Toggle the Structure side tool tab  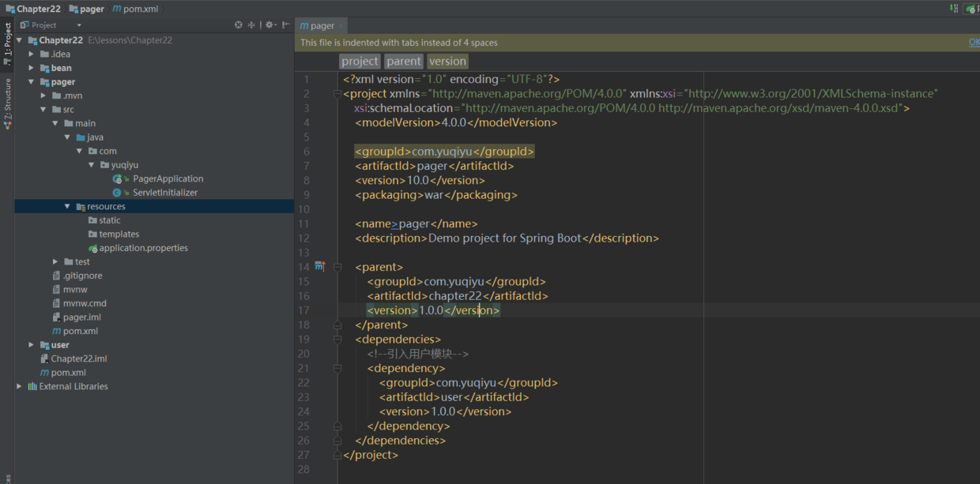7,103
